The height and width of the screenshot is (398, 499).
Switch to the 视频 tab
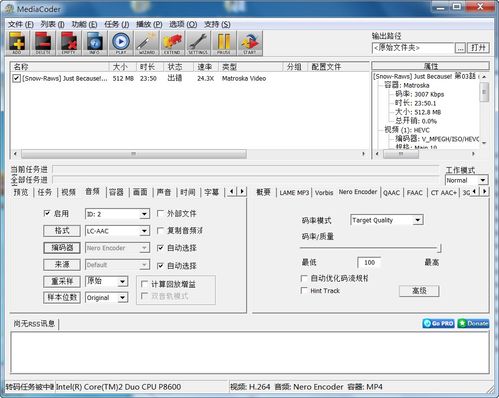[x=69, y=192]
